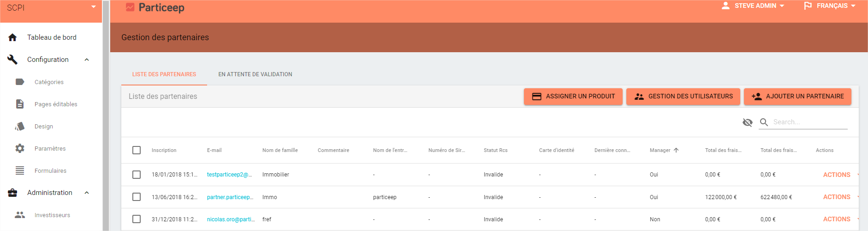Click the sidebar vertical scrollbar

coord(106,115)
